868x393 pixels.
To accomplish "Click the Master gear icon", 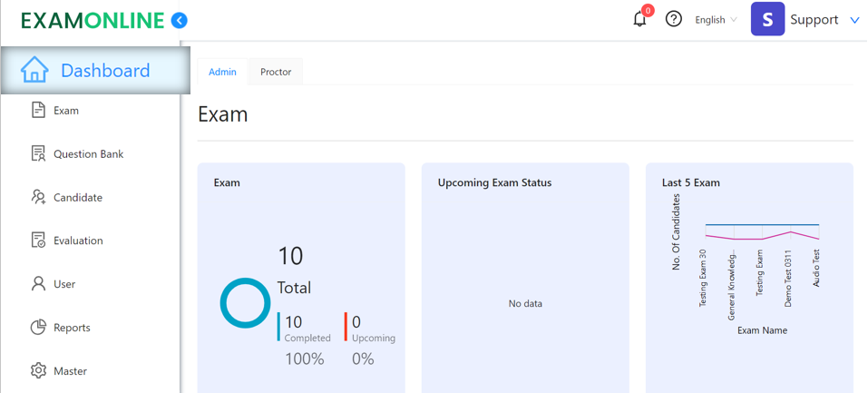I will tap(38, 371).
